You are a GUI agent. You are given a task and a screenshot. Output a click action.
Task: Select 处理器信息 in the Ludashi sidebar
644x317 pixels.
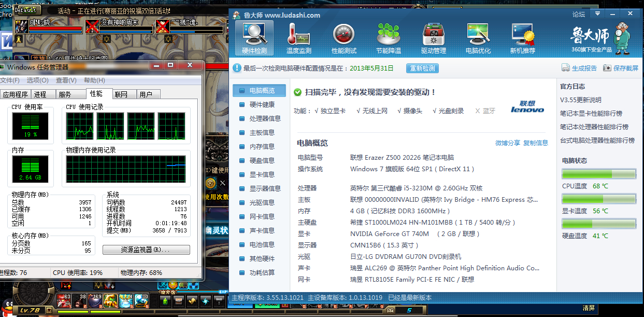tap(259, 119)
